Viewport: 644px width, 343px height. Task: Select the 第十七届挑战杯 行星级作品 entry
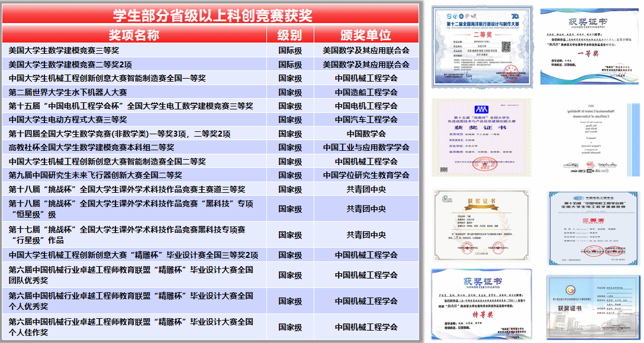(x=127, y=235)
